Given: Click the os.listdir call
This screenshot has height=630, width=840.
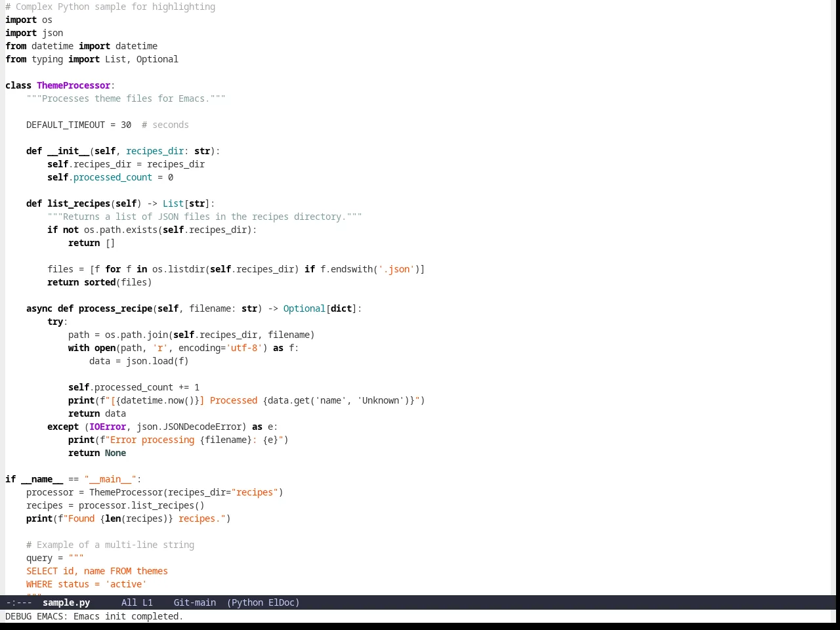Looking at the screenshot, I should [178, 269].
